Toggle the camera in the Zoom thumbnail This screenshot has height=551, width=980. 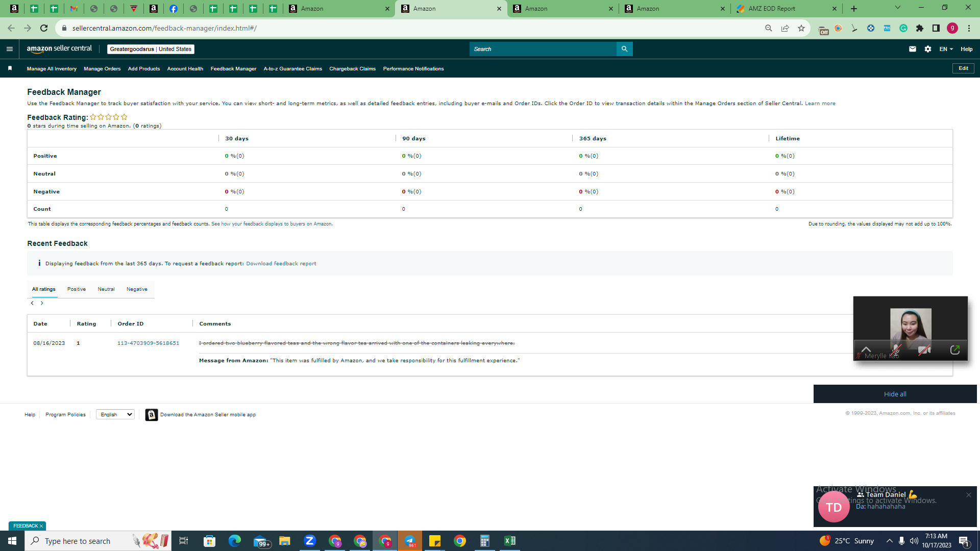click(x=924, y=350)
